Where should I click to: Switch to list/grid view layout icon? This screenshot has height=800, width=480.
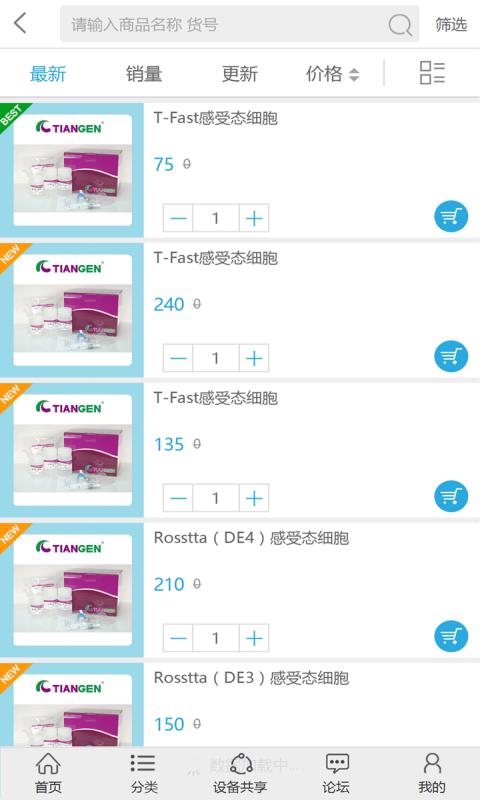(x=432, y=73)
